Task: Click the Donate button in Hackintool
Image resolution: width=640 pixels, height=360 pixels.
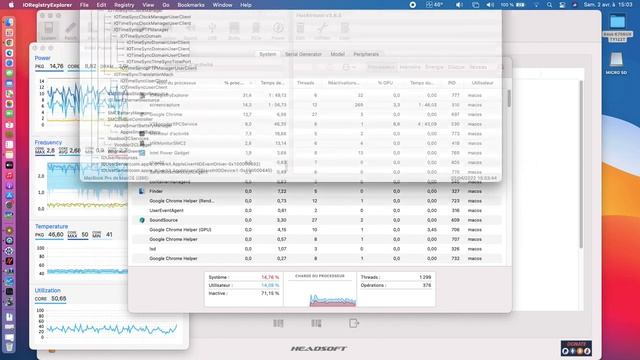Action: coord(576,348)
